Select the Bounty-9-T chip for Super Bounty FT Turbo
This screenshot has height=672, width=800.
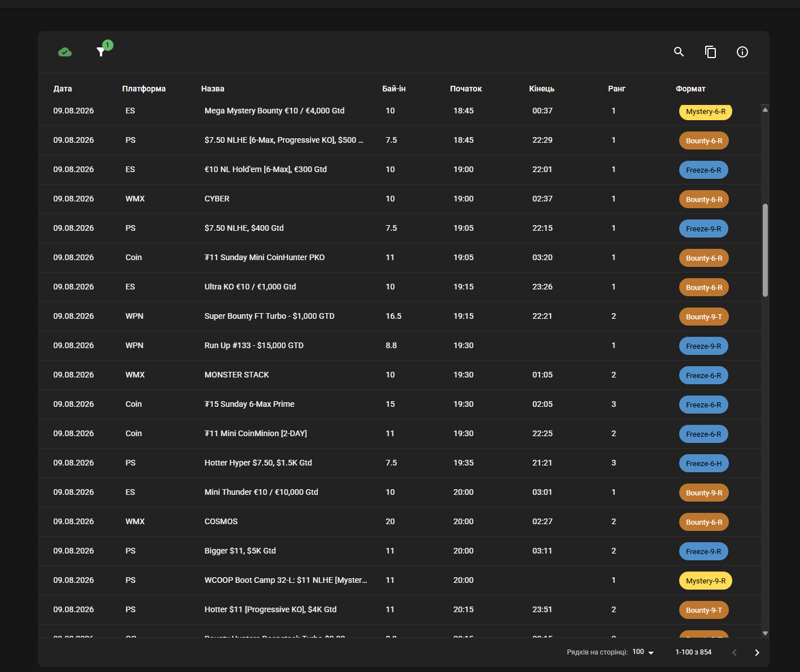(703, 317)
